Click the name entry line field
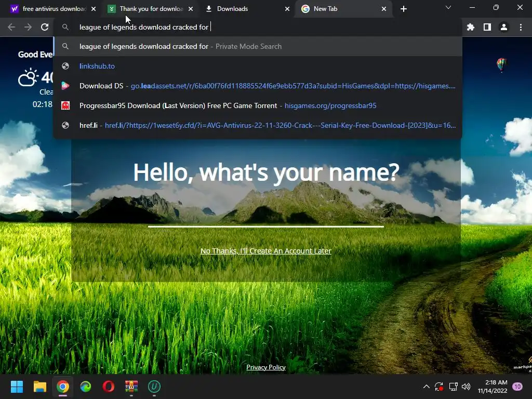This screenshot has width=532, height=399. point(266,217)
